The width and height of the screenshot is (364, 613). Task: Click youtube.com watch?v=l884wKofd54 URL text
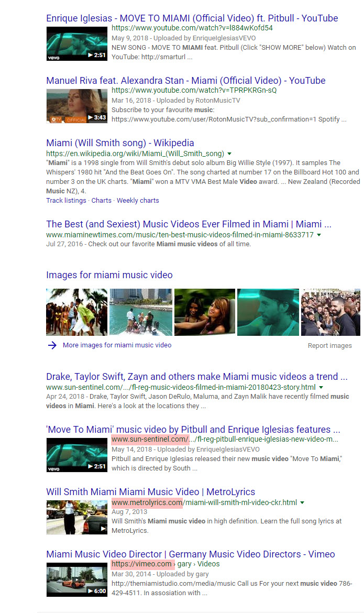(x=192, y=28)
